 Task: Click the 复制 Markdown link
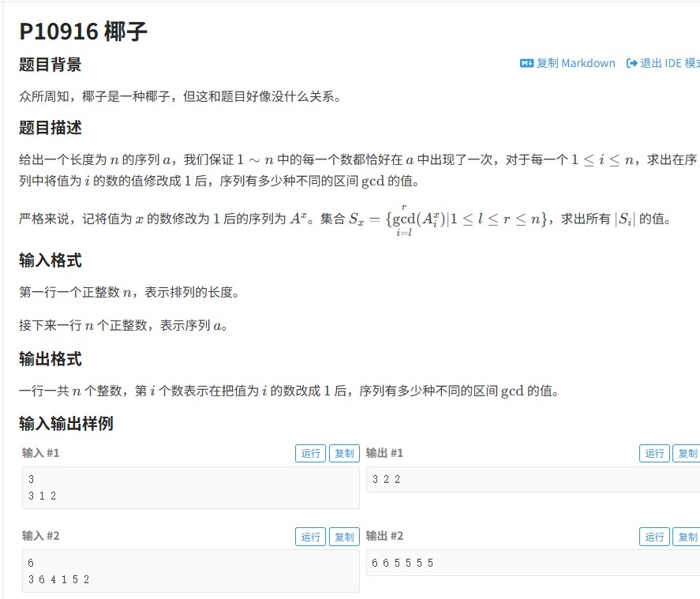click(567, 63)
